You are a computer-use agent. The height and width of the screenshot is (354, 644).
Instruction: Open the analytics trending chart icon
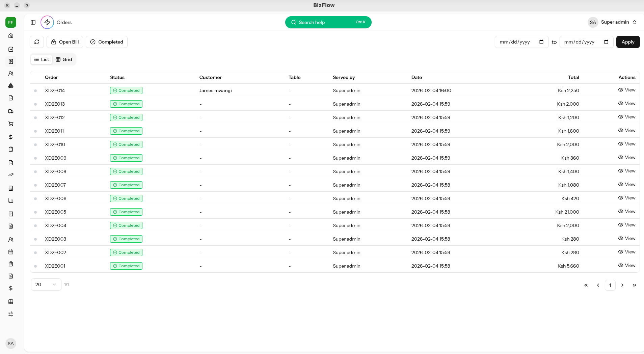point(11,175)
